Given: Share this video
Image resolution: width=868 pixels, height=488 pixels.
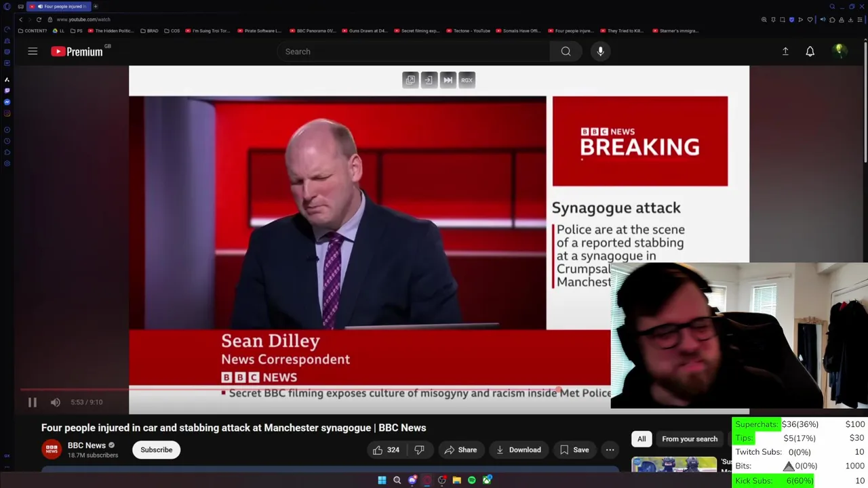Looking at the screenshot, I should pyautogui.click(x=460, y=450).
